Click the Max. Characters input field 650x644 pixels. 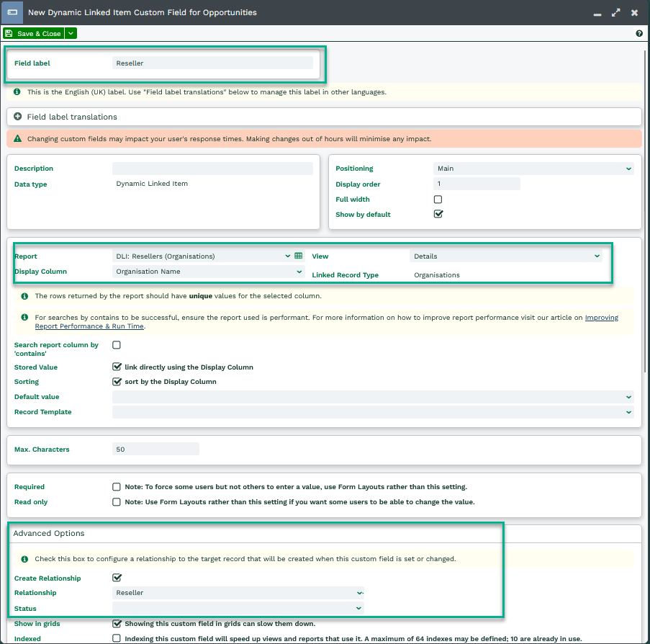(x=155, y=450)
